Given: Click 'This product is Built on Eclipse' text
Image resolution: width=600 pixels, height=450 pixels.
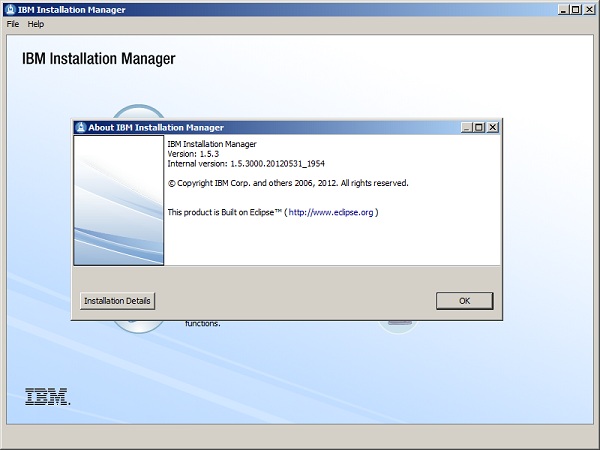Looking at the screenshot, I should click(x=225, y=212).
